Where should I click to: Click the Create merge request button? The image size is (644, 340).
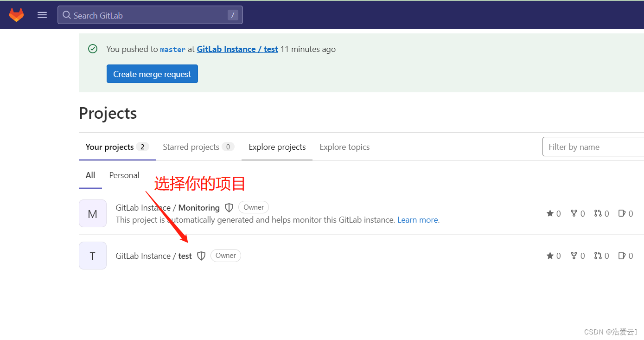152,74
